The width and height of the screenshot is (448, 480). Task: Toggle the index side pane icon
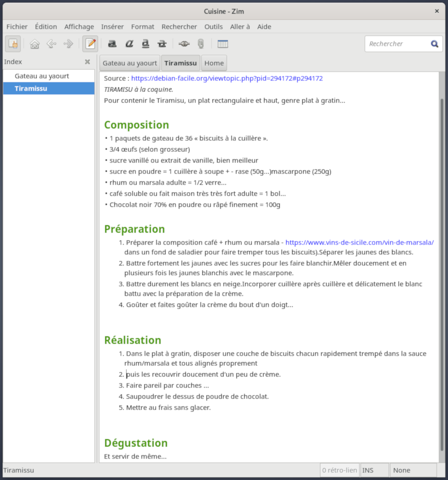tap(13, 44)
